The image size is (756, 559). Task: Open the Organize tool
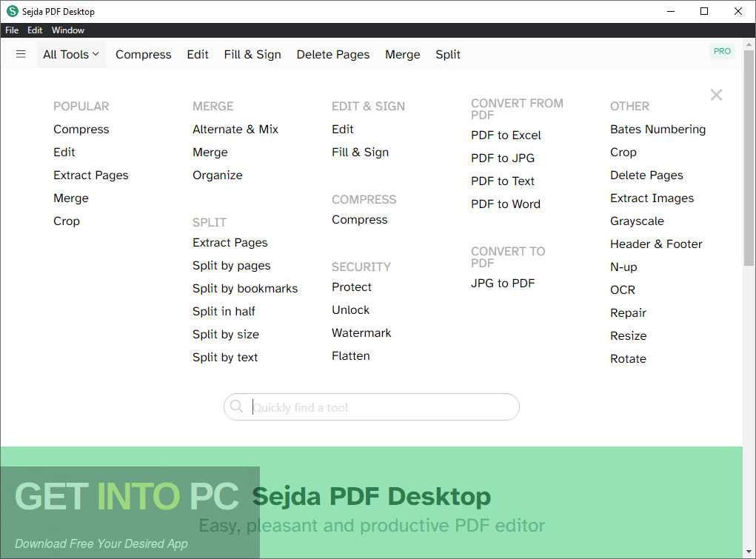218,175
